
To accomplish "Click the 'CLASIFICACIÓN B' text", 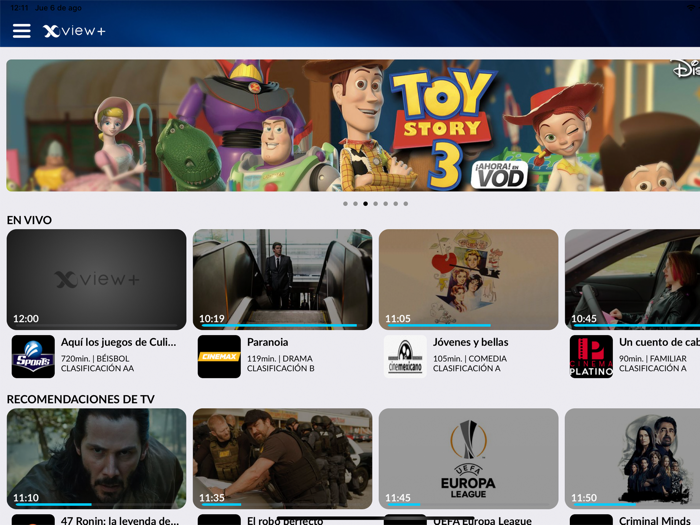I will (281, 368).
